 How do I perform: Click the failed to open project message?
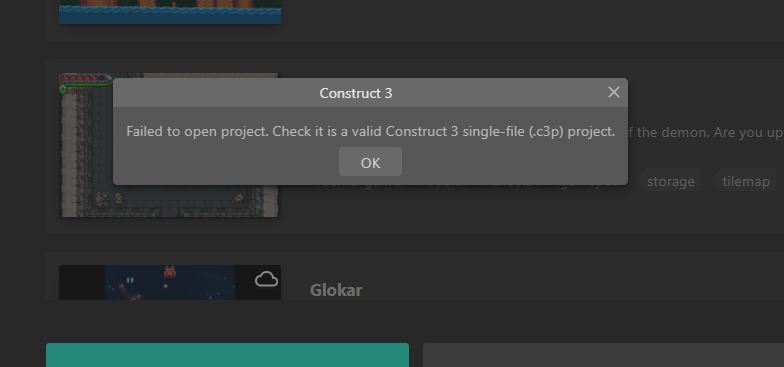(370, 132)
